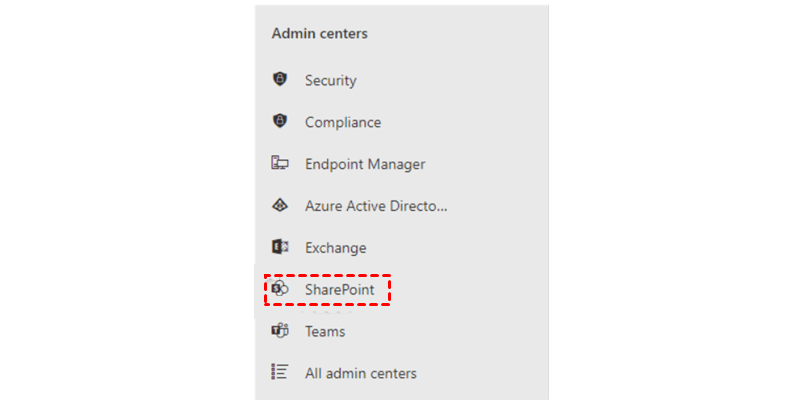The width and height of the screenshot is (800, 400).
Task: Click the Teams icon
Action: [280, 331]
